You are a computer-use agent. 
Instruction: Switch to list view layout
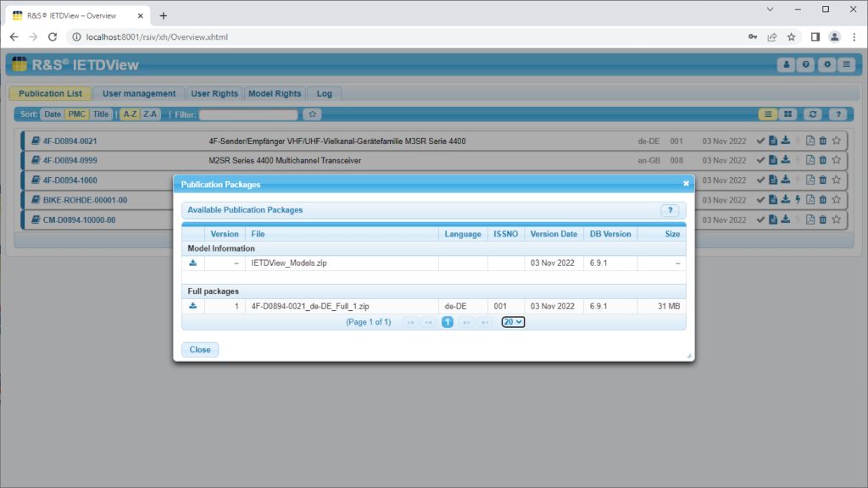tap(768, 114)
